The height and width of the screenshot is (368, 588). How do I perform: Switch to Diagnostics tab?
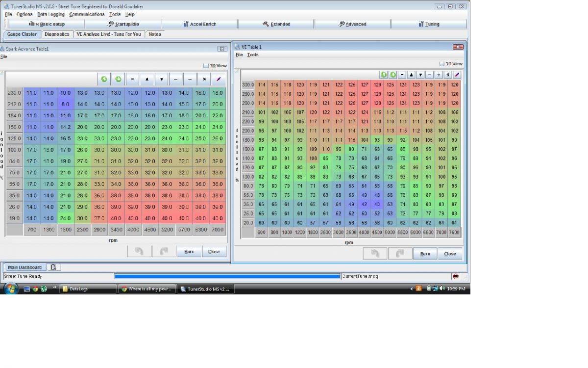[57, 34]
